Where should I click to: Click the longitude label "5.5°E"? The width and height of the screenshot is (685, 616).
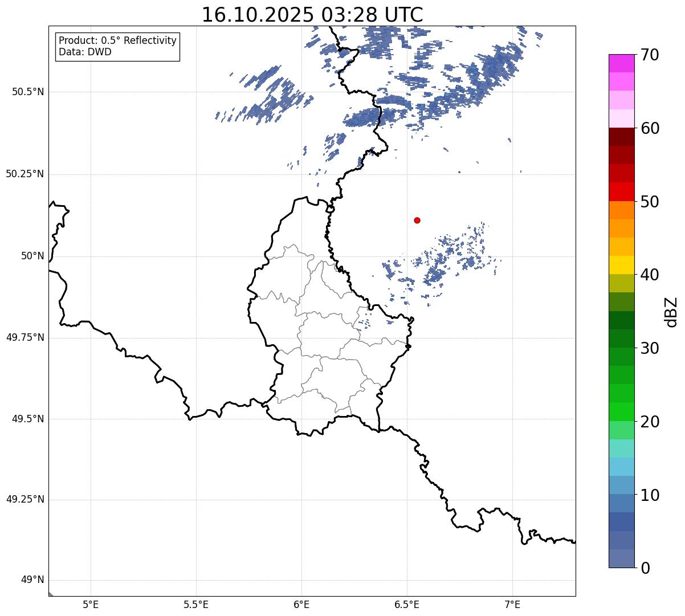pos(196,605)
